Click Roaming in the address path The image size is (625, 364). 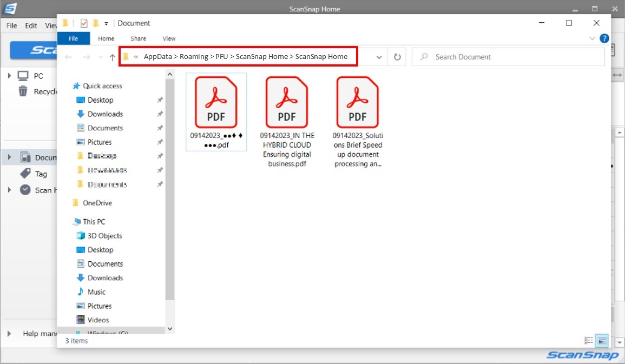pos(194,57)
